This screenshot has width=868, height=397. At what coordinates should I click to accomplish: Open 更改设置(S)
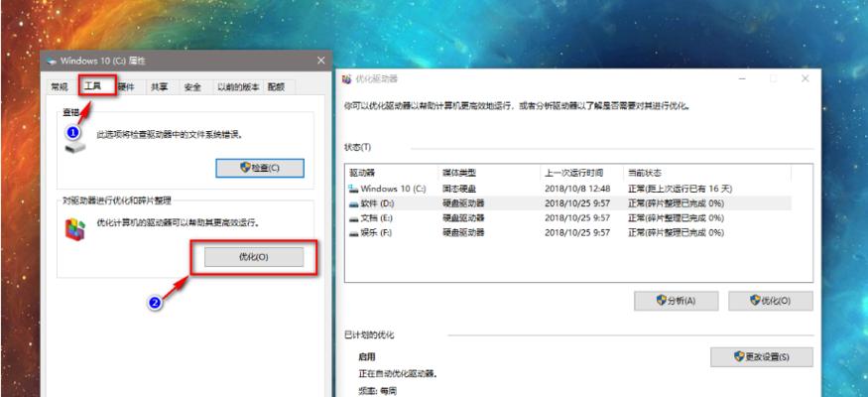pos(762,356)
